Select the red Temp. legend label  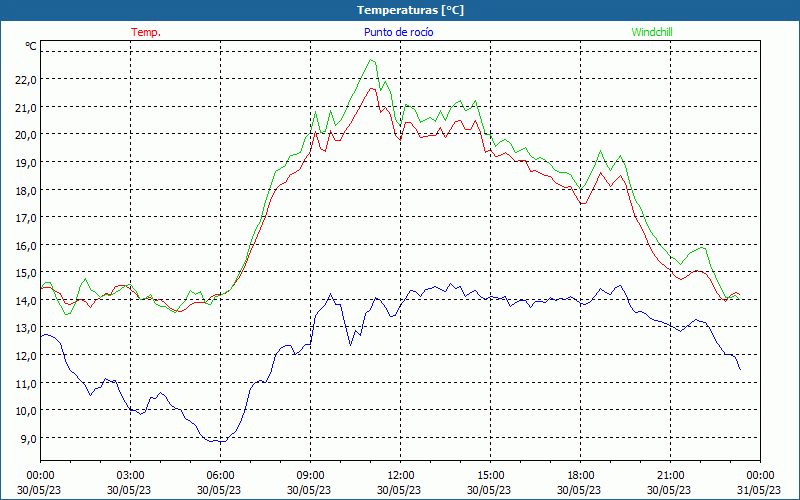[x=146, y=32]
